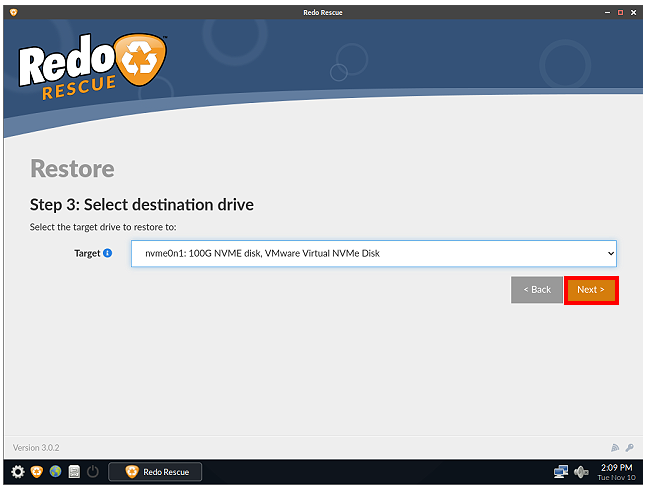The image size is (647, 489).
Task: Open the file manager drive icon
Action: click(74, 472)
